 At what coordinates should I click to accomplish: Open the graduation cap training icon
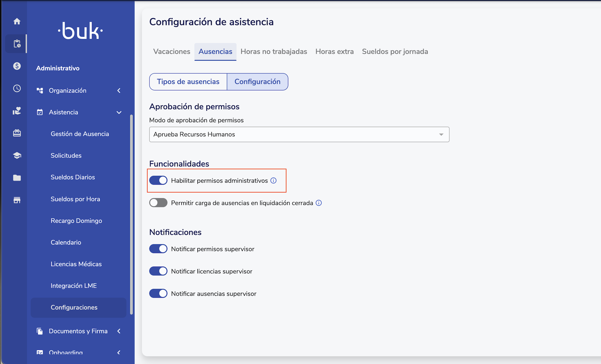17,155
